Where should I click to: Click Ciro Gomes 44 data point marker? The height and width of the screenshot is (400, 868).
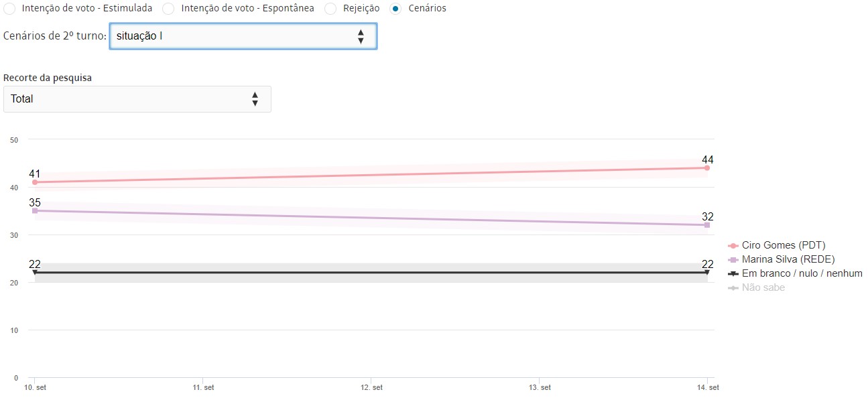(x=707, y=168)
